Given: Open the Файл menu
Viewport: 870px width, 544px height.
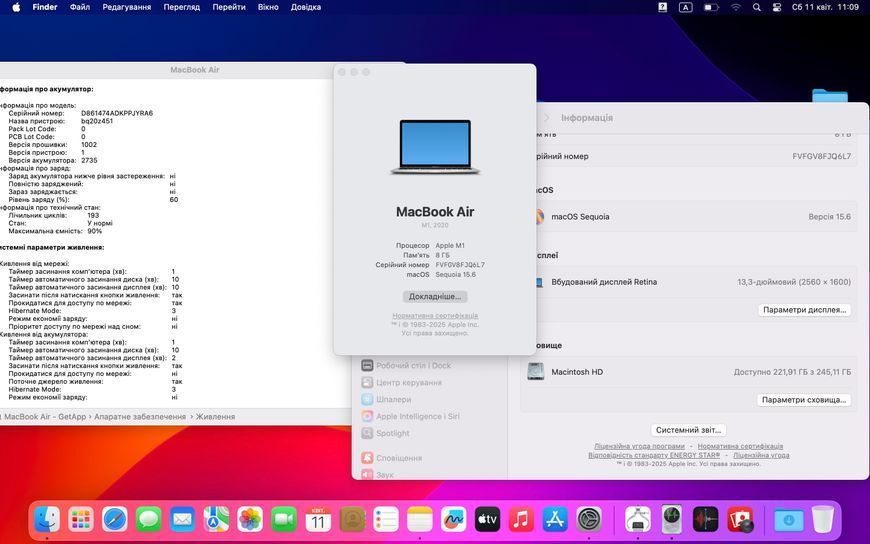Looking at the screenshot, I should [x=80, y=7].
